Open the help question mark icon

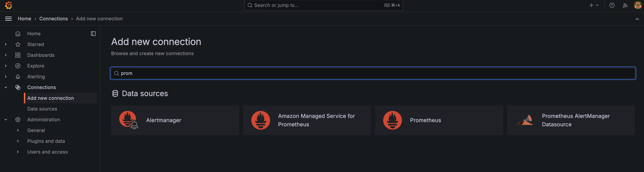[x=612, y=5]
